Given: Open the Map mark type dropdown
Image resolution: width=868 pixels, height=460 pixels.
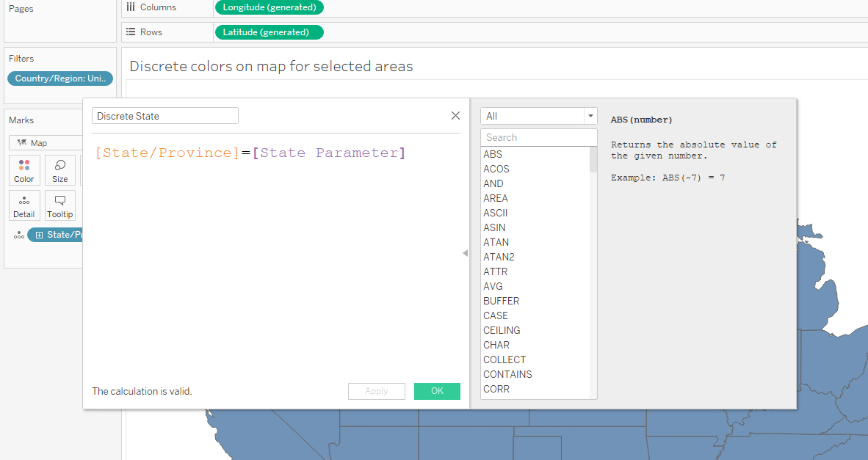Looking at the screenshot, I should point(46,143).
